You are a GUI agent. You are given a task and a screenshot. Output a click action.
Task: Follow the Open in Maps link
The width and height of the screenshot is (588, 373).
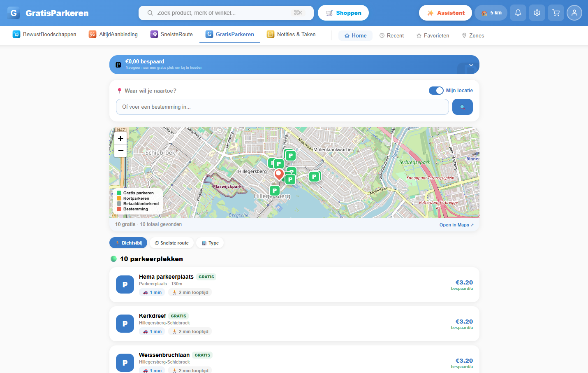click(x=456, y=225)
